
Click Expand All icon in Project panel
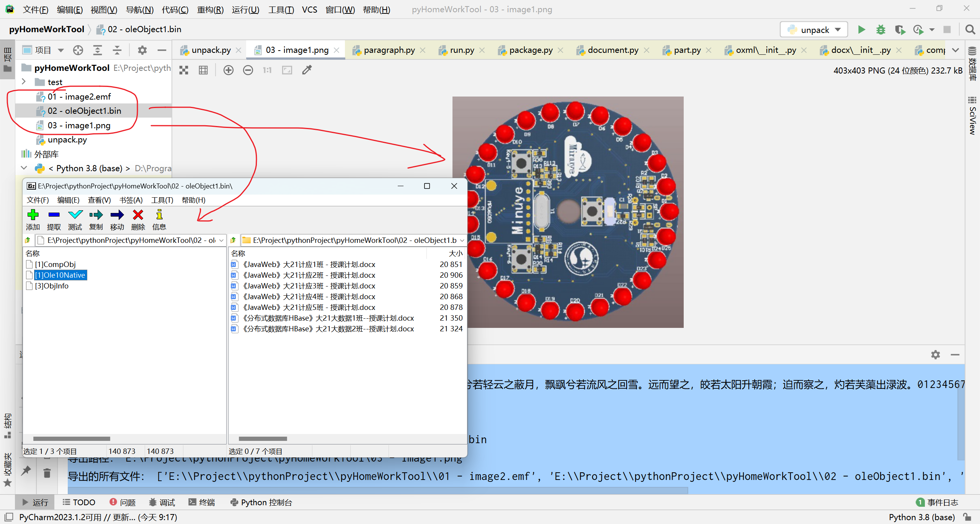(98, 50)
